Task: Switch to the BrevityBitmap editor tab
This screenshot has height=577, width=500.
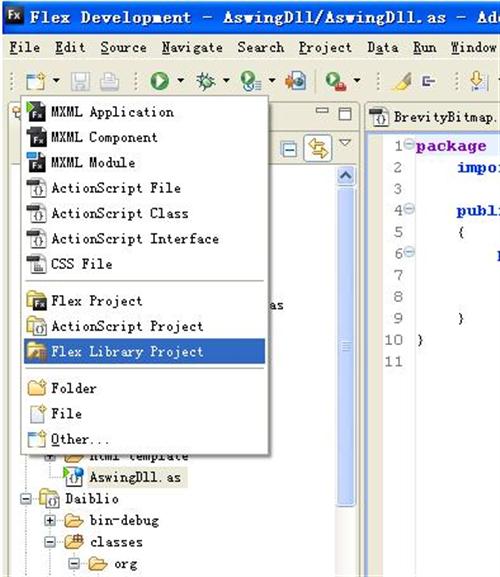Action: [434, 118]
